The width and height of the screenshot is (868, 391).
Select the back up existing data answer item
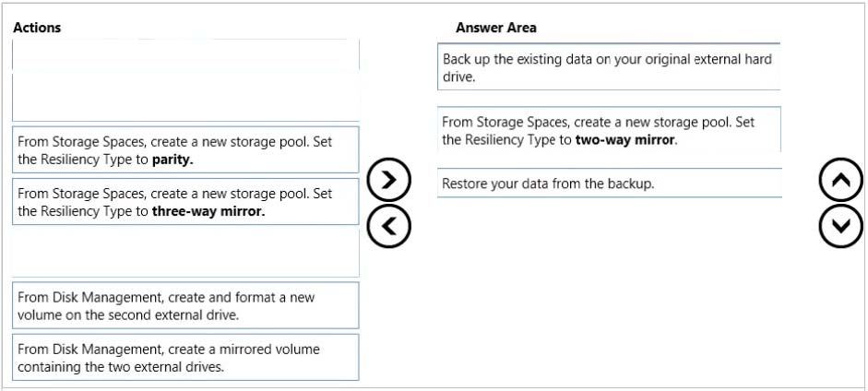tap(609, 67)
